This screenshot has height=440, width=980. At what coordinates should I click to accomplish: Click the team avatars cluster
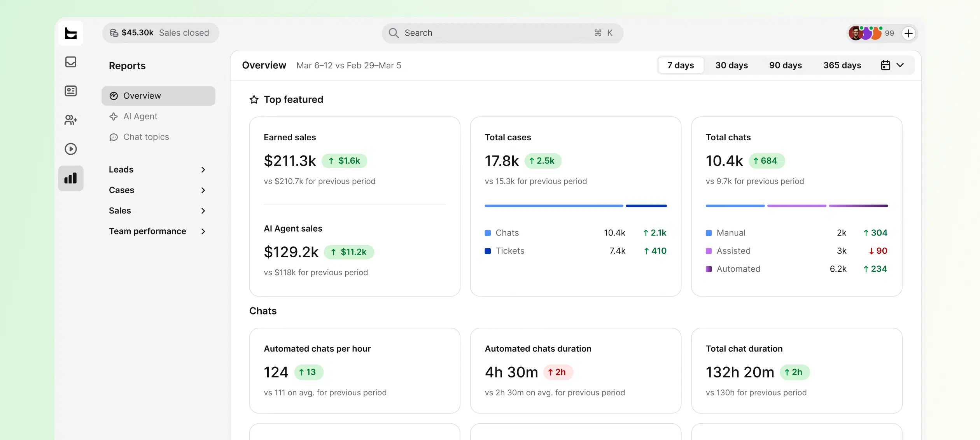tap(866, 33)
